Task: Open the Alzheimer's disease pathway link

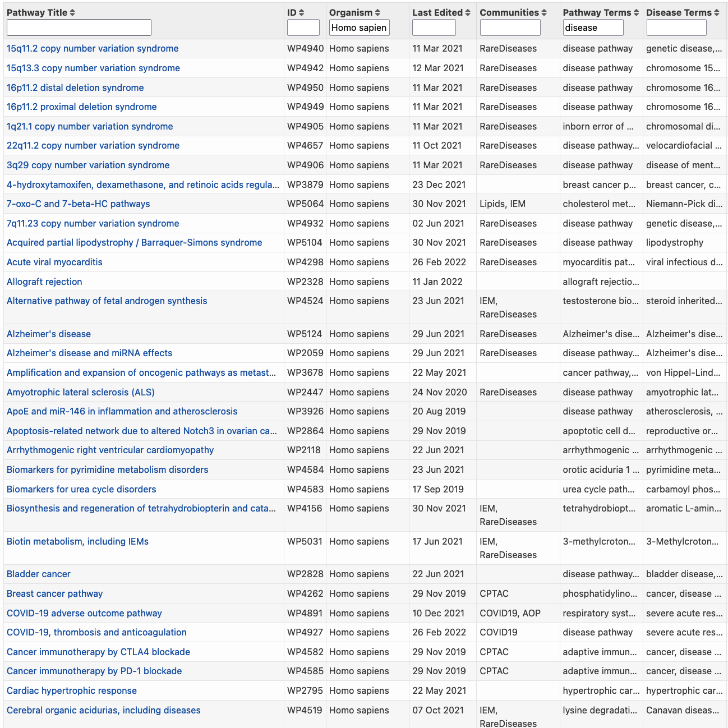Action: pos(49,334)
